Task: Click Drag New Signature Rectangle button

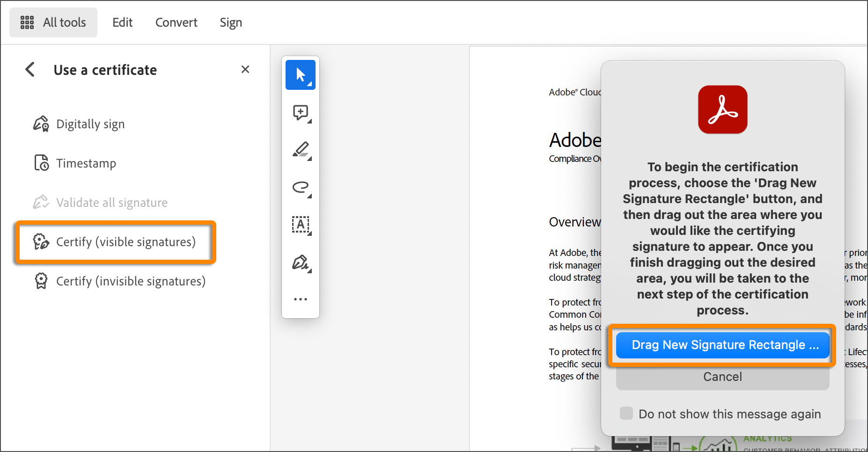Action: click(722, 345)
